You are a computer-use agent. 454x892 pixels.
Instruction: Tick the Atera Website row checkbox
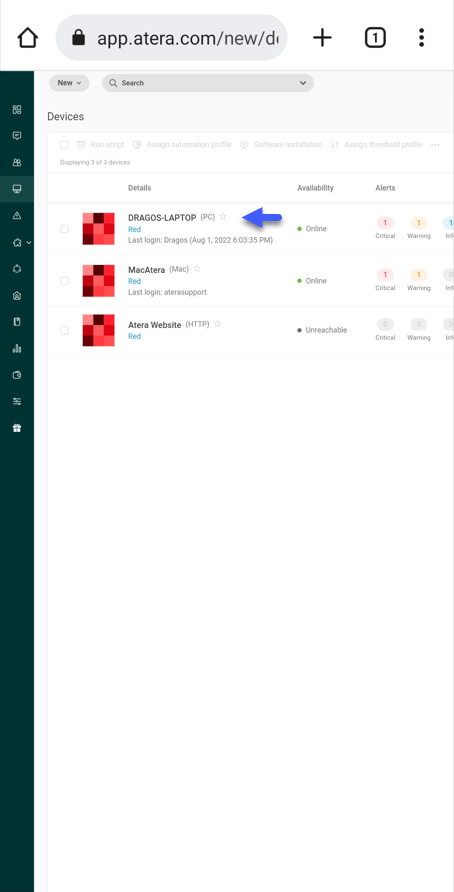[x=64, y=330]
